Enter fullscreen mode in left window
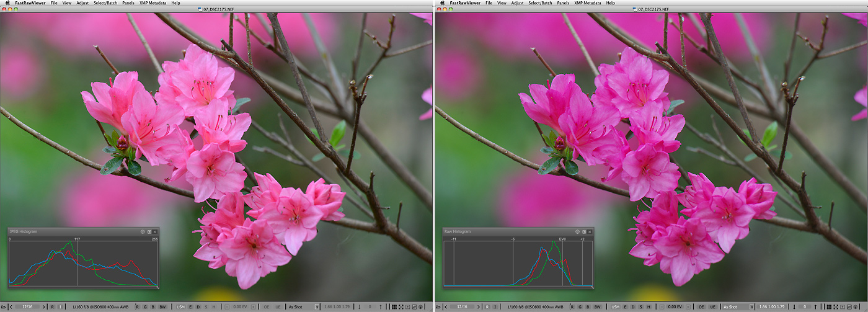868x312 pixels. [x=401, y=307]
